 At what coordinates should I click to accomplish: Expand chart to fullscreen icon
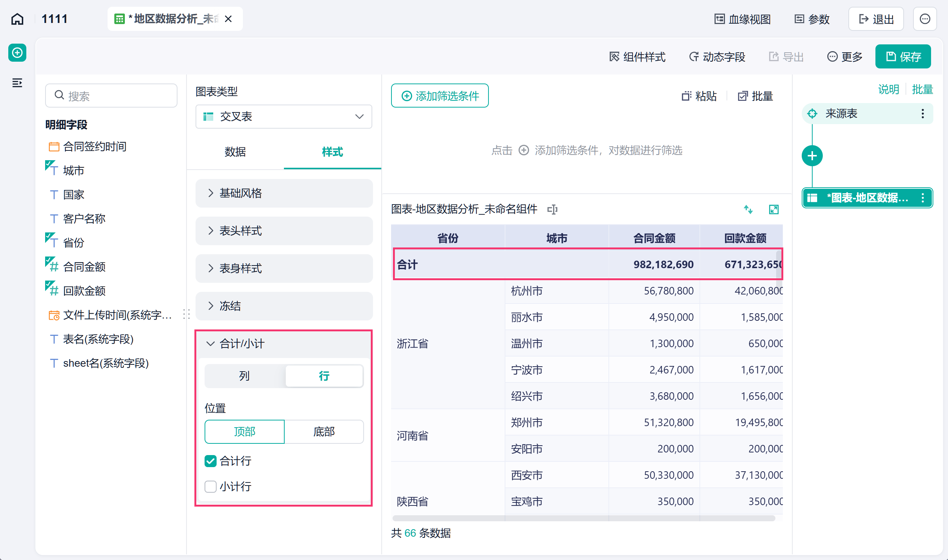[x=774, y=209]
